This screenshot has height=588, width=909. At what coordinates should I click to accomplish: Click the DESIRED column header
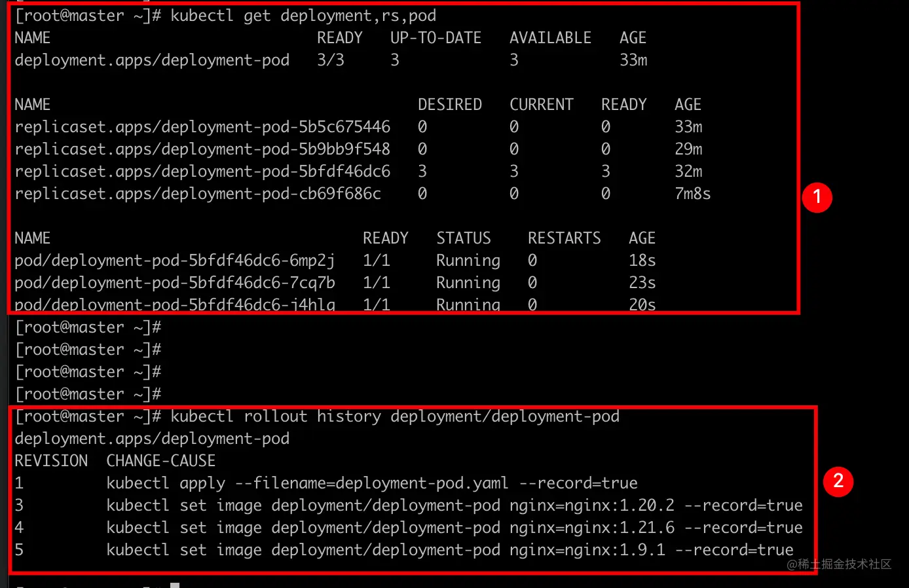[450, 105]
